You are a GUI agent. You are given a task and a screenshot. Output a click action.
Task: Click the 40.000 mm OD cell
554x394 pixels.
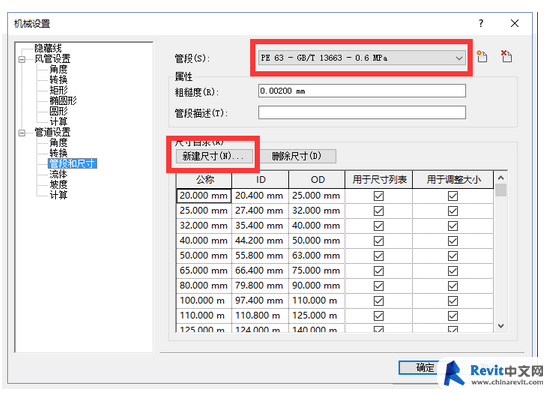(317, 226)
